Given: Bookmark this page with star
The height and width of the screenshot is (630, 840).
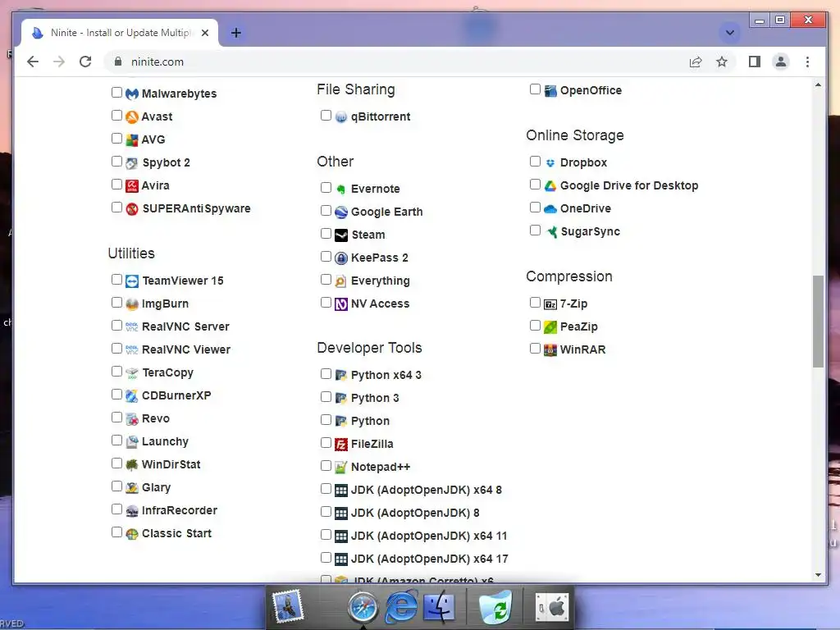Looking at the screenshot, I should pyautogui.click(x=722, y=62).
